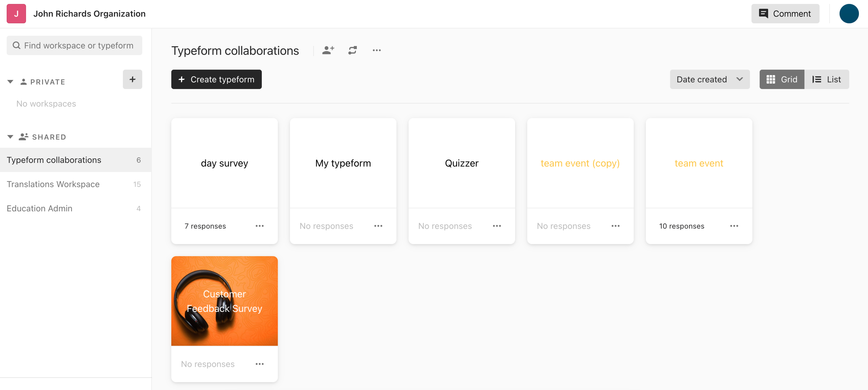
Task: Open day survey options menu
Action: pyautogui.click(x=260, y=226)
